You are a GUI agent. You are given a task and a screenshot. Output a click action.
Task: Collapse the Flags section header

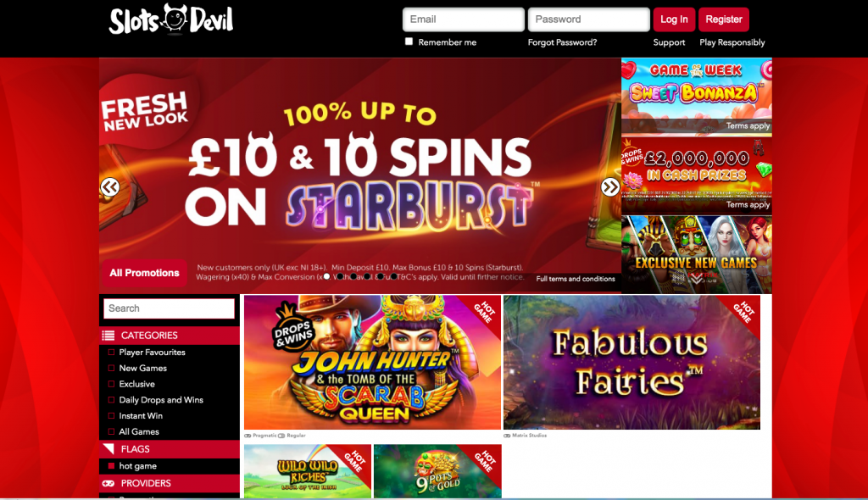tap(170, 449)
